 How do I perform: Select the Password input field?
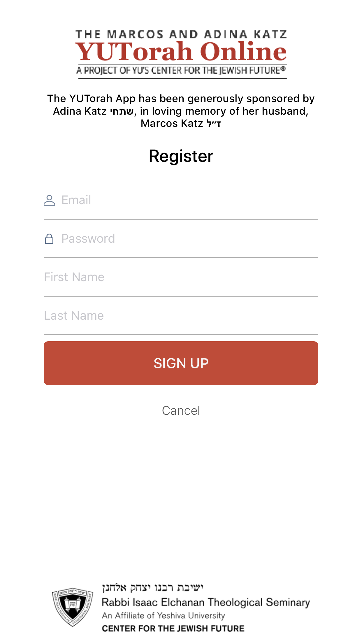(189, 239)
